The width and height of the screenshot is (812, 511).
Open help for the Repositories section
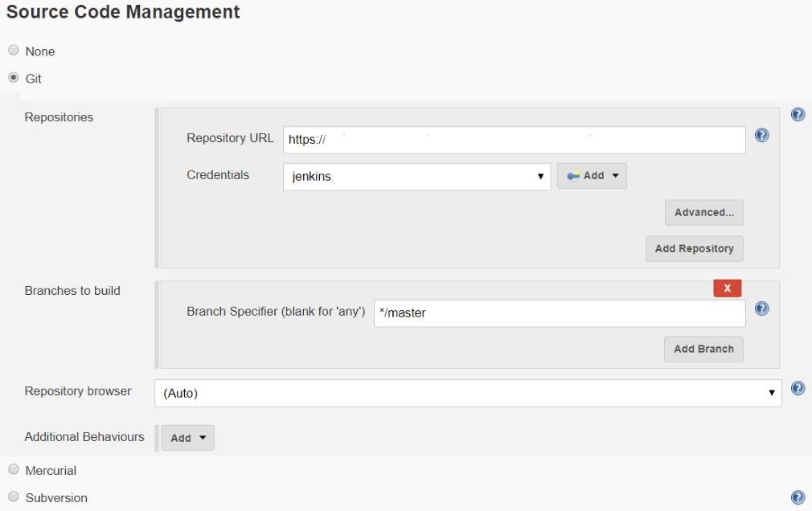pos(798,114)
